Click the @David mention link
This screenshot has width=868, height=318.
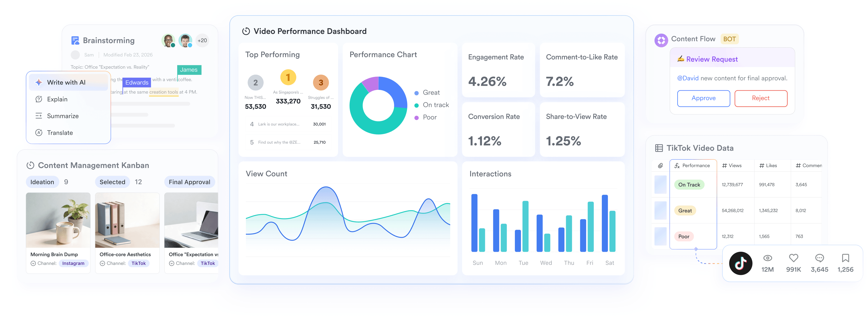pos(688,78)
